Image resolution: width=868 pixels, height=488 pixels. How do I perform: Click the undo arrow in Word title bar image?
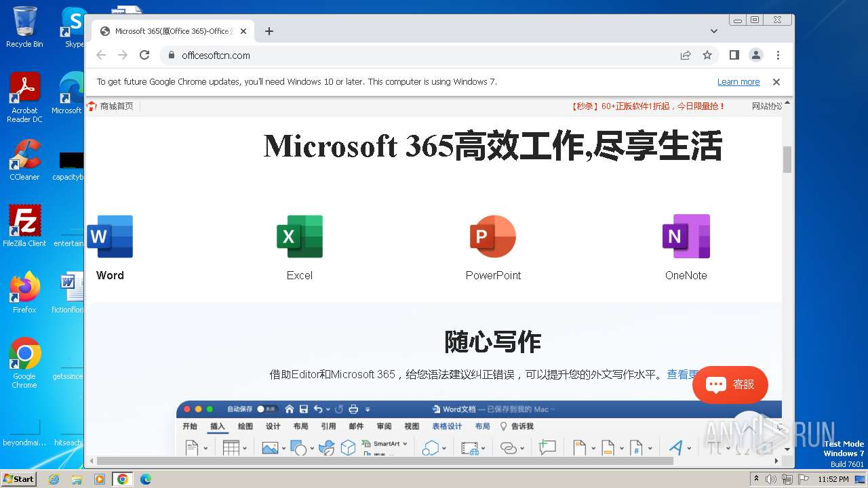(x=318, y=409)
